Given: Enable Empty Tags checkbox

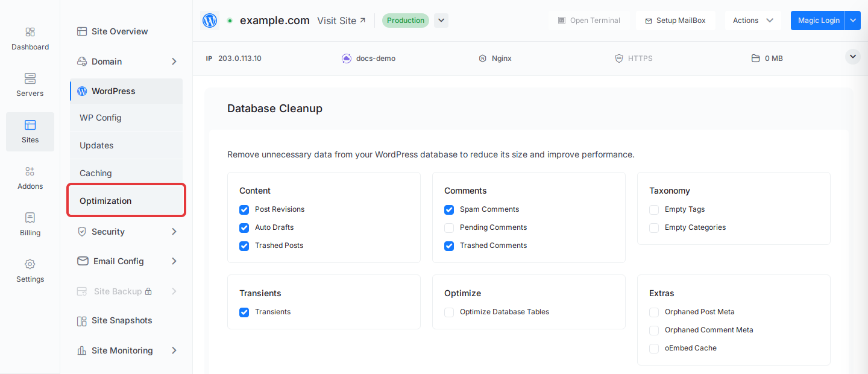Looking at the screenshot, I should pos(654,209).
